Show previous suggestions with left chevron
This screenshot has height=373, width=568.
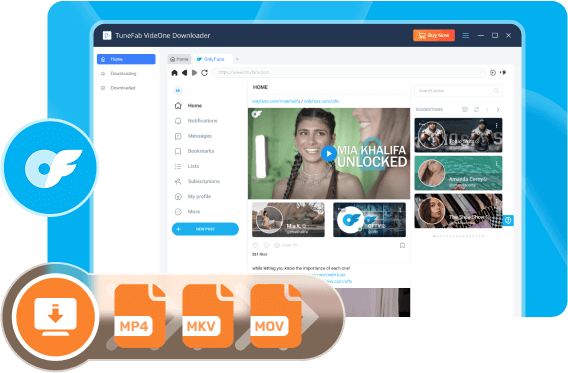487,109
